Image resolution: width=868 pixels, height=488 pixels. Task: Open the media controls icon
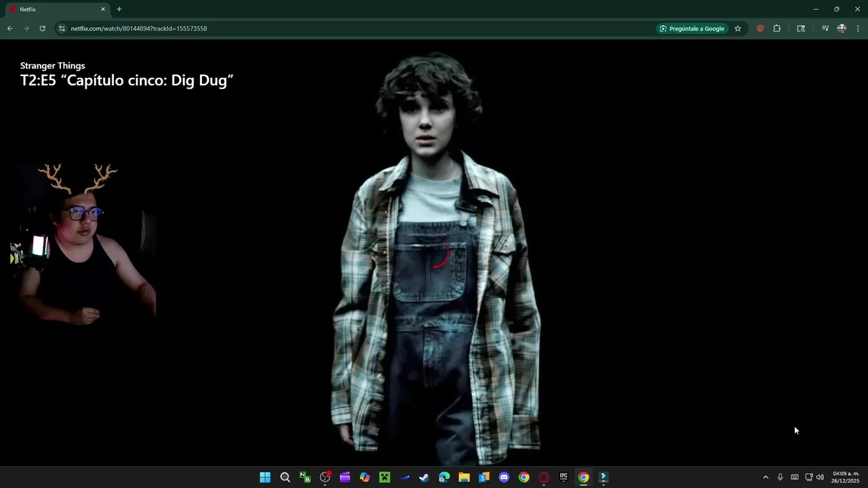point(825,28)
